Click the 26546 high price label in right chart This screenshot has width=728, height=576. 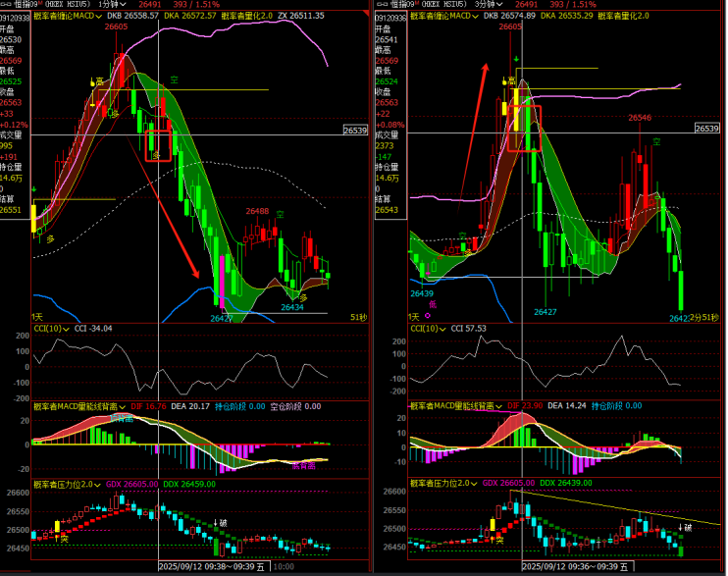point(640,117)
